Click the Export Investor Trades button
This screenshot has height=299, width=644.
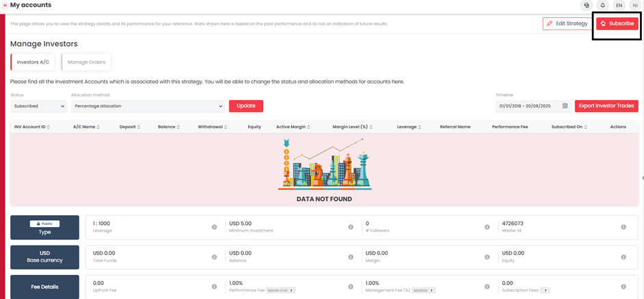click(606, 106)
